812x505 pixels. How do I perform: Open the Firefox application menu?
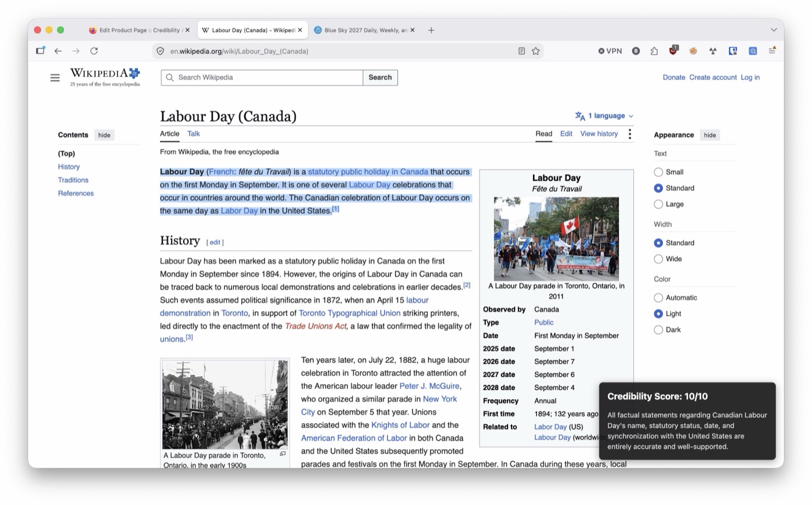click(772, 50)
